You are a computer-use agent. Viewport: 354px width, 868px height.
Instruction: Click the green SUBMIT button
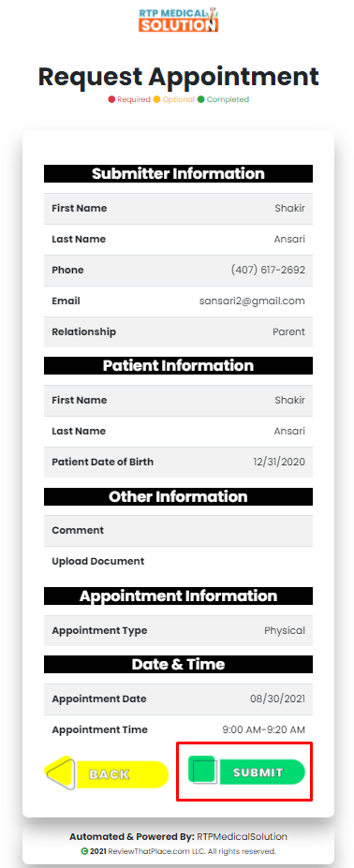247,772
